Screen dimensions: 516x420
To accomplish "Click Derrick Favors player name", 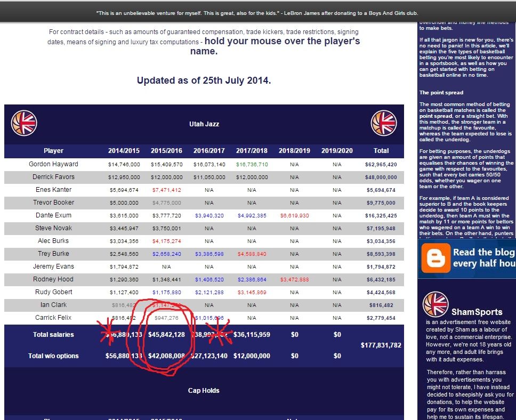I will tap(53, 177).
